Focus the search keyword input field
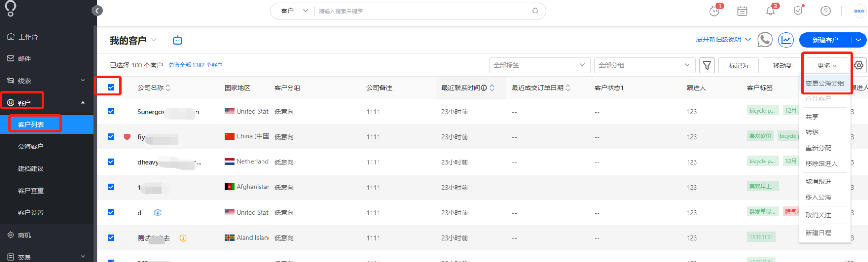The height and width of the screenshot is (262, 868). pyautogui.click(x=423, y=11)
